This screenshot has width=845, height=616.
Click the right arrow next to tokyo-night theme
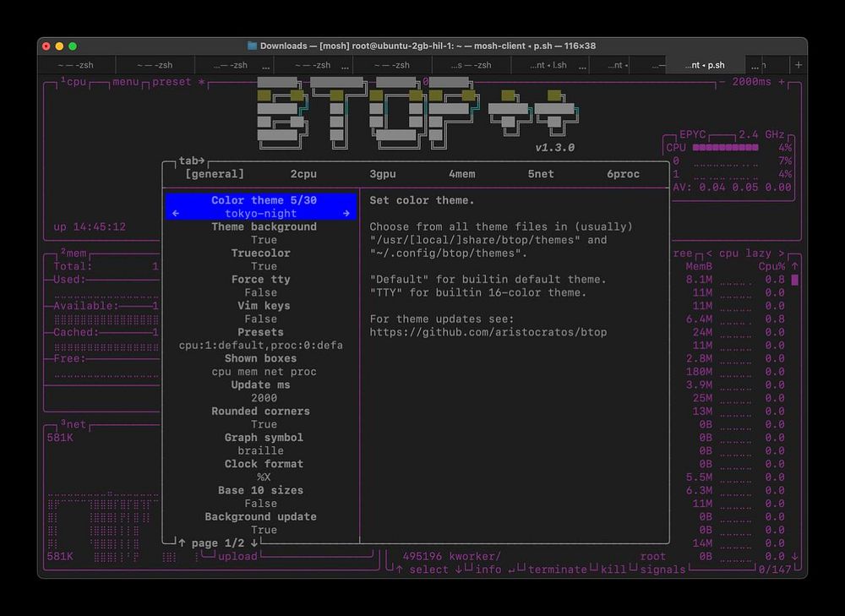coord(346,214)
